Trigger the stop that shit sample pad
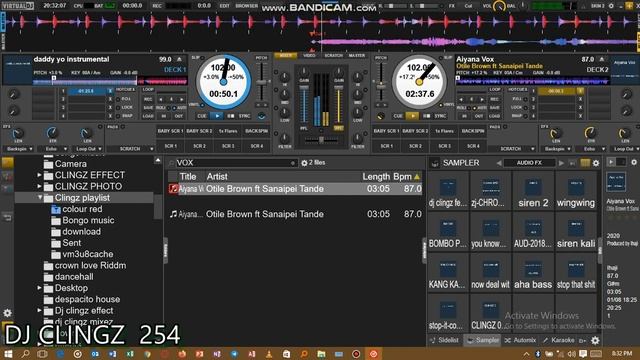Viewport: 640px width, 360px height. (x=576, y=273)
